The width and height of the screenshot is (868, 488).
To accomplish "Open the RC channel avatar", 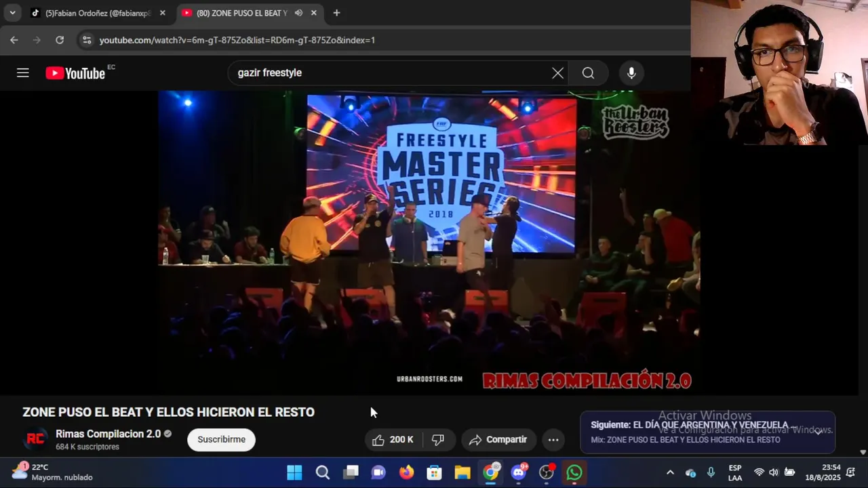I will pos(35,440).
